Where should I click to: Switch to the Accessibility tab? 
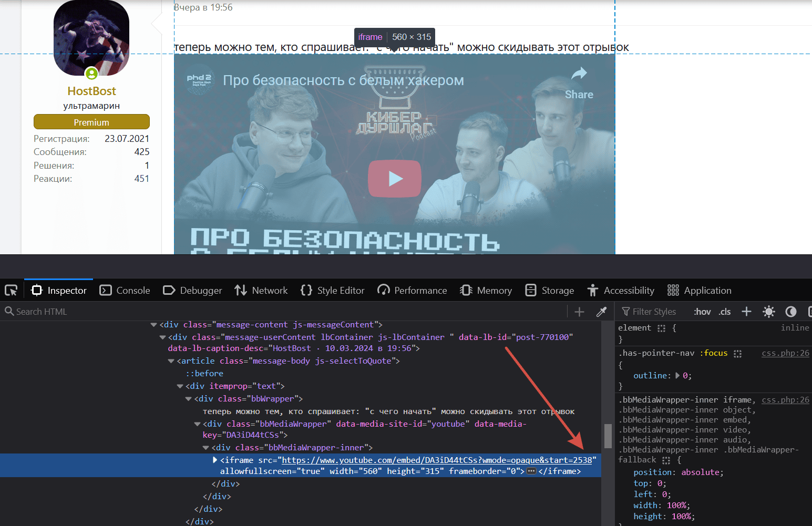[x=621, y=291]
